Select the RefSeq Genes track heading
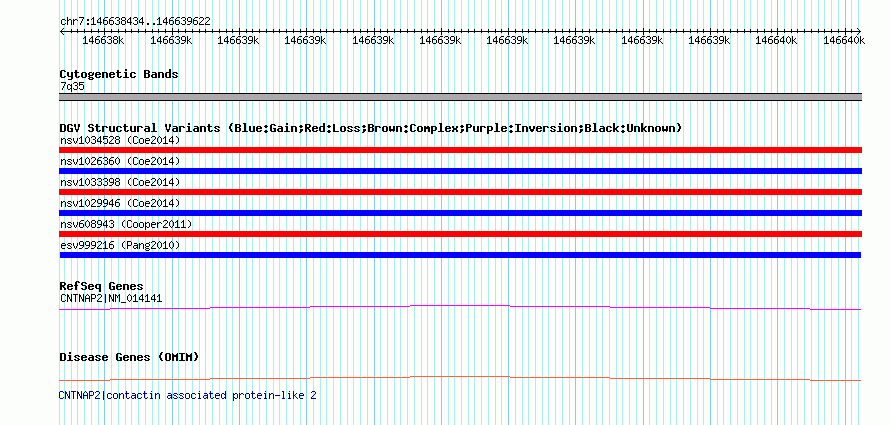The image size is (890, 425). (102, 286)
